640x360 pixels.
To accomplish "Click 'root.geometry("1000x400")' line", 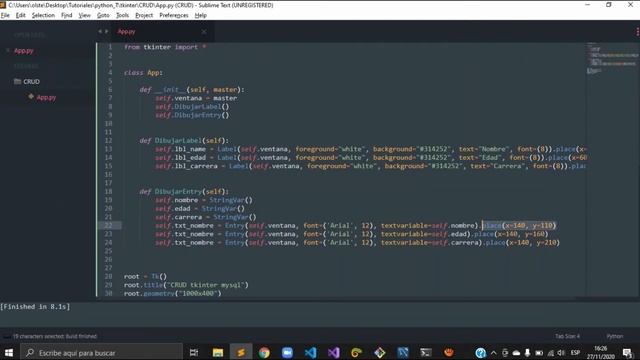I will [x=173, y=293].
